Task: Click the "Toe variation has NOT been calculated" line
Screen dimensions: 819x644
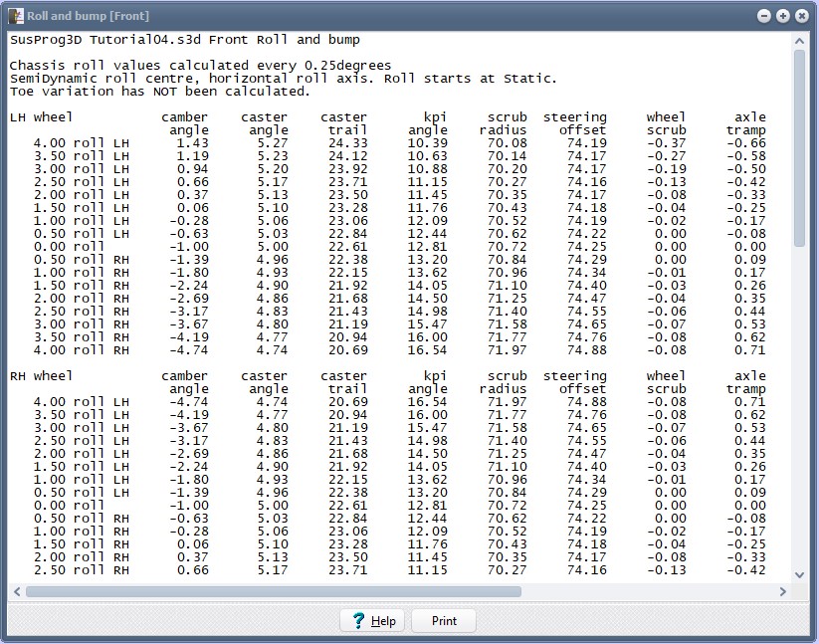Action: coord(159,92)
